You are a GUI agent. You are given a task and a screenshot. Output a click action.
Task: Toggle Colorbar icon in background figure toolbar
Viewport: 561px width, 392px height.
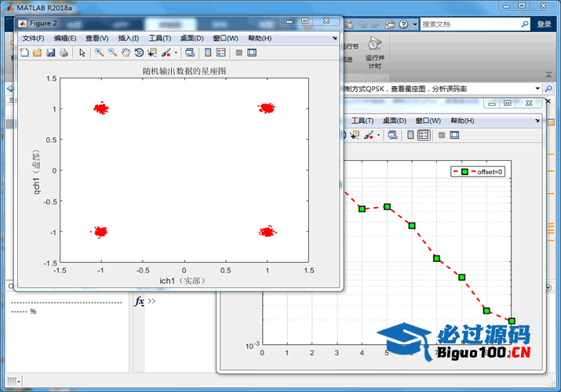point(410,135)
